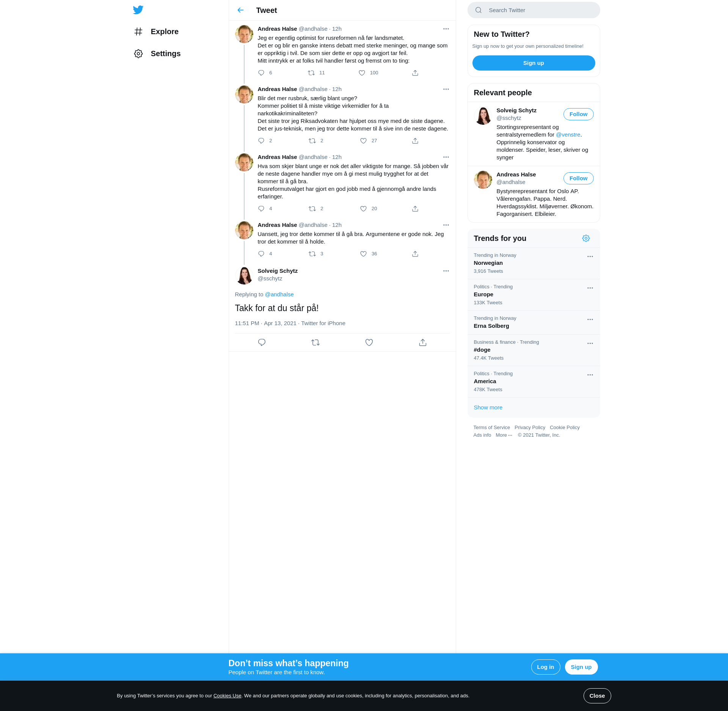This screenshot has width=728, height=711.
Task: Like the tweet with 20 likes
Action: tap(363, 209)
